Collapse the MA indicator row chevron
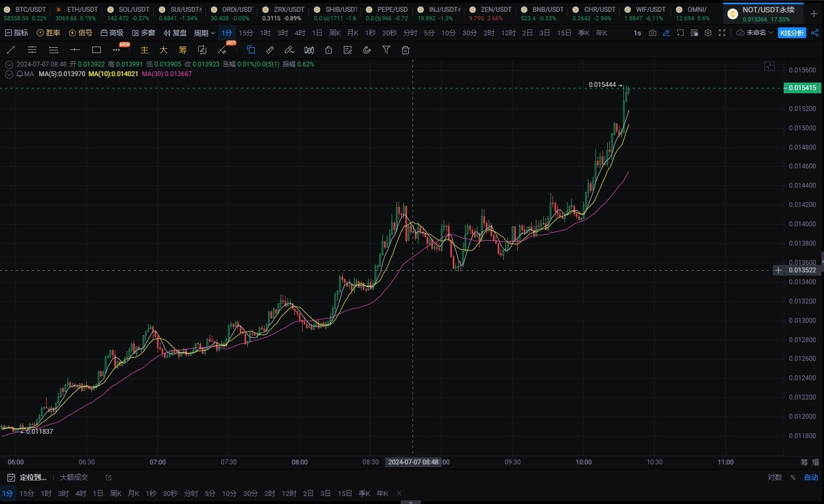Viewport: 824px width, 504px height. coord(9,74)
